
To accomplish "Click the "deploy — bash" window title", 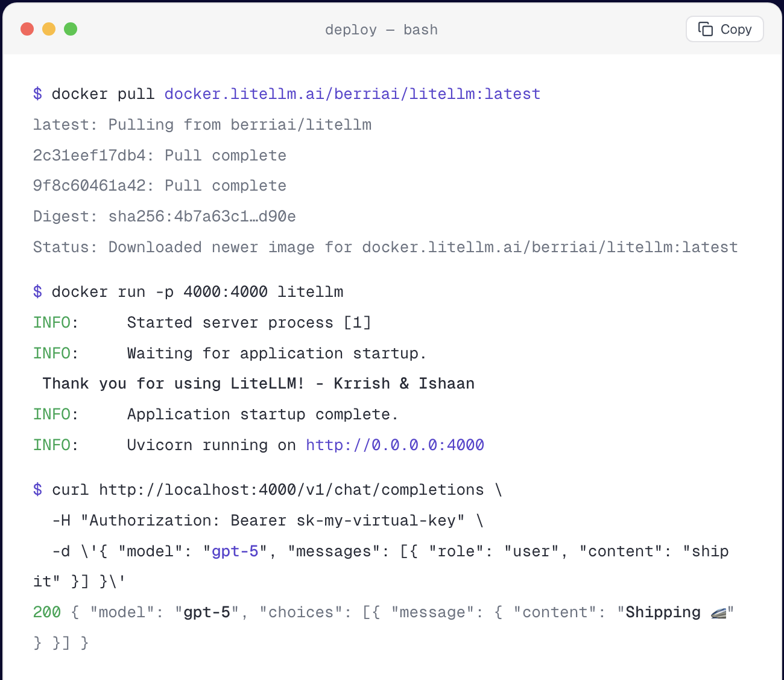I will [x=381, y=30].
